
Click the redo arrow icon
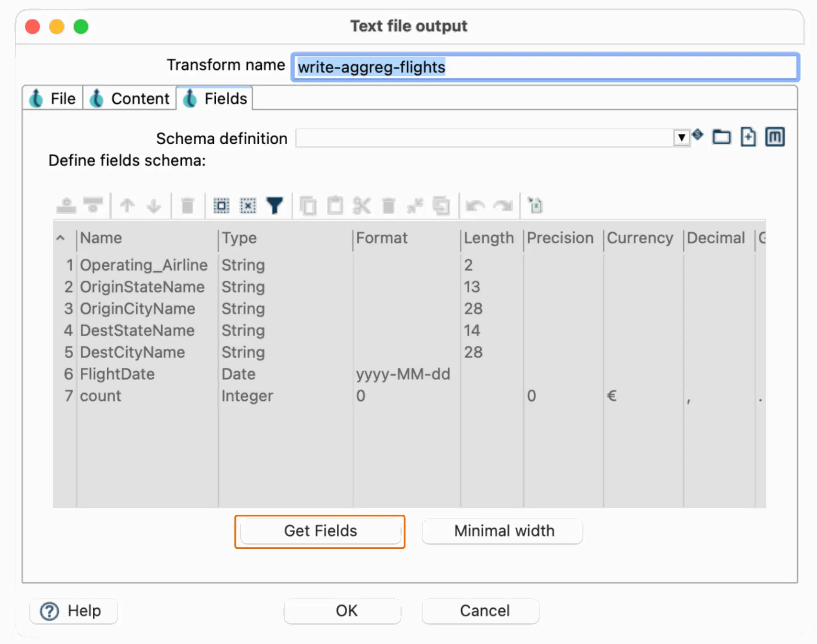pyautogui.click(x=503, y=206)
